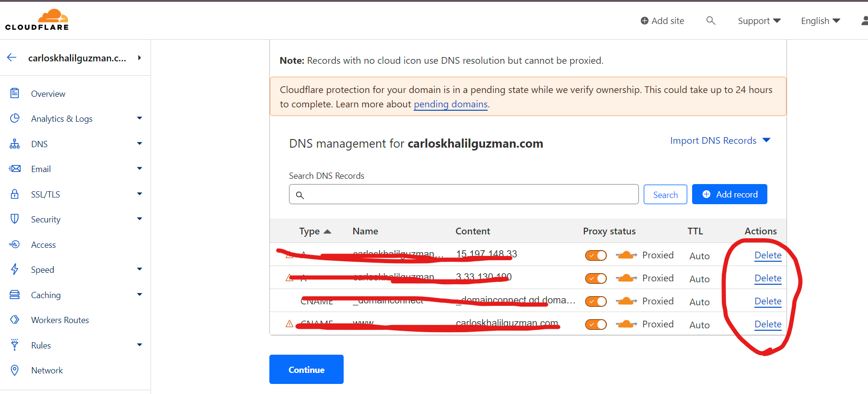Click the Network location pin icon

(x=15, y=370)
